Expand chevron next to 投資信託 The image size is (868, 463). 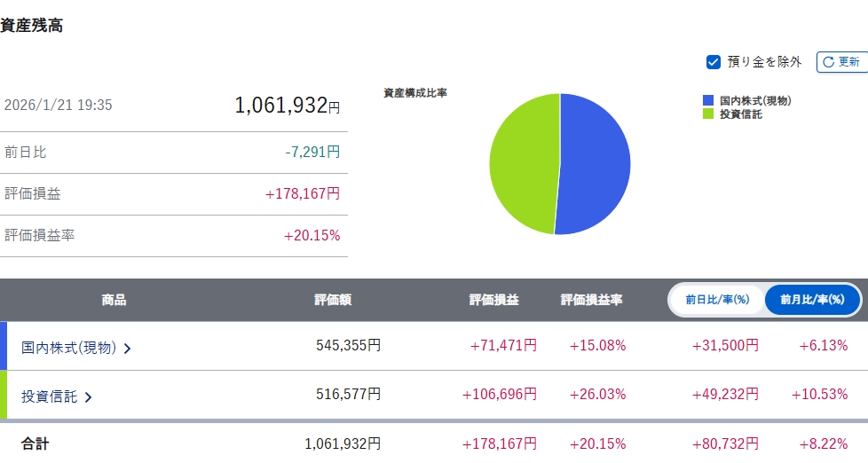88,397
